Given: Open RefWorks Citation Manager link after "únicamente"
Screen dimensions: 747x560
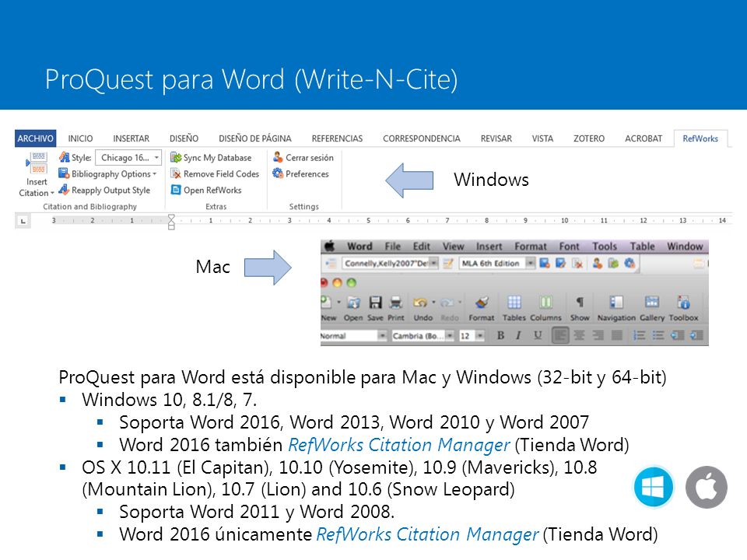Looking at the screenshot, I should 427,534.
